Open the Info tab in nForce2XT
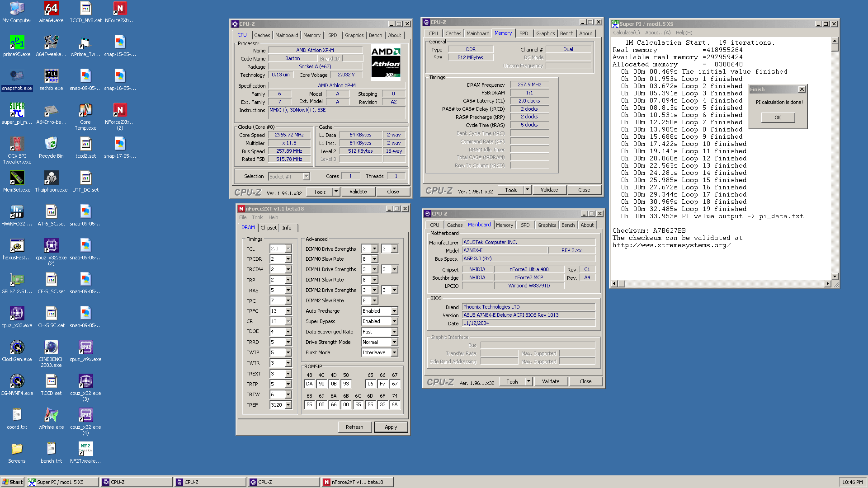This screenshot has width=868, height=488. click(287, 228)
